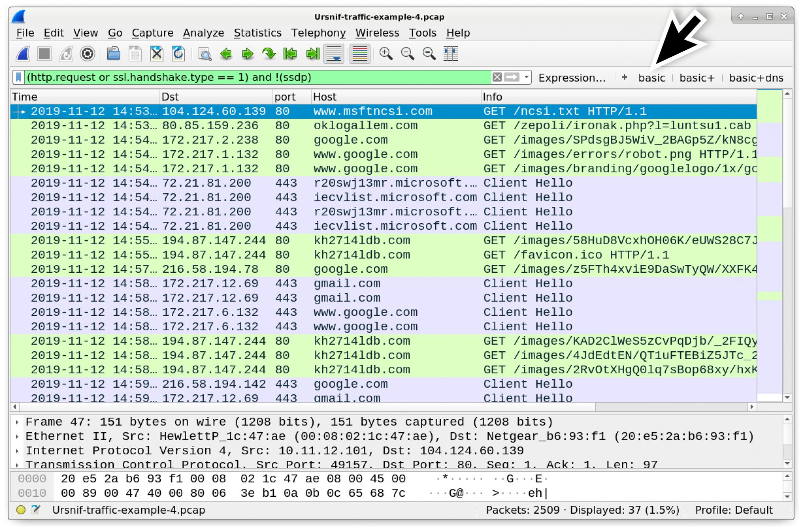803x532 pixels.
Task: Click the open capture file folder icon
Action: (x=113, y=54)
